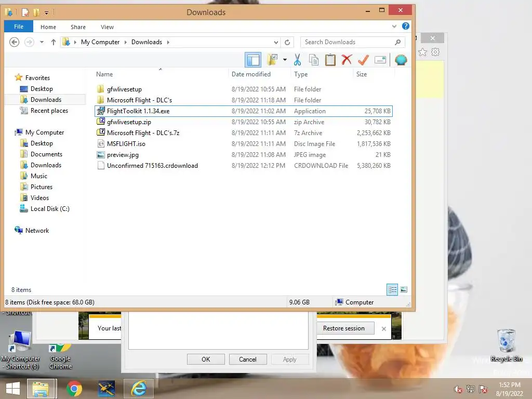Click the blue shell icon in toolbar
Screen dimensions: 532x399
pyautogui.click(x=401, y=60)
